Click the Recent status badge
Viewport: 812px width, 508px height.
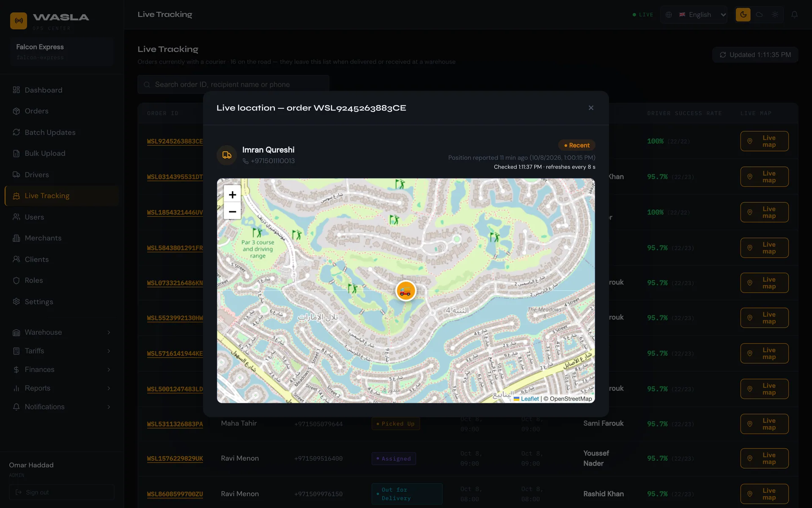577,145
